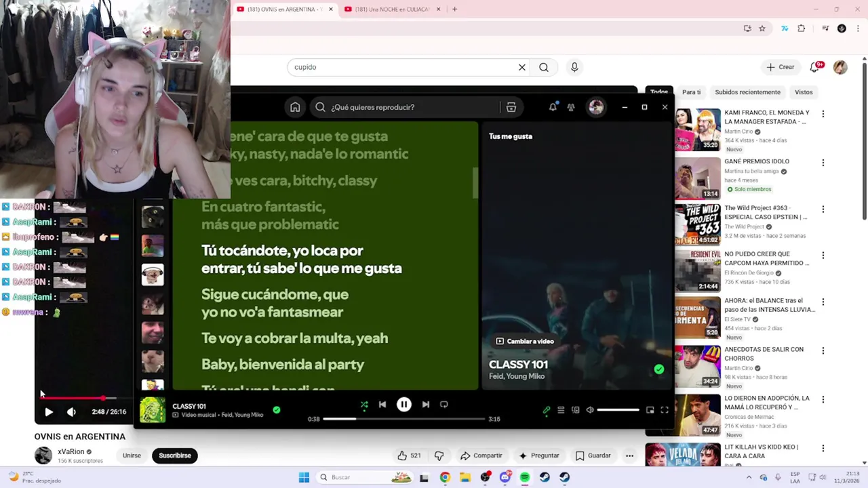Open Discord from the taskbar

pyautogui.click(x=505, y=477)
